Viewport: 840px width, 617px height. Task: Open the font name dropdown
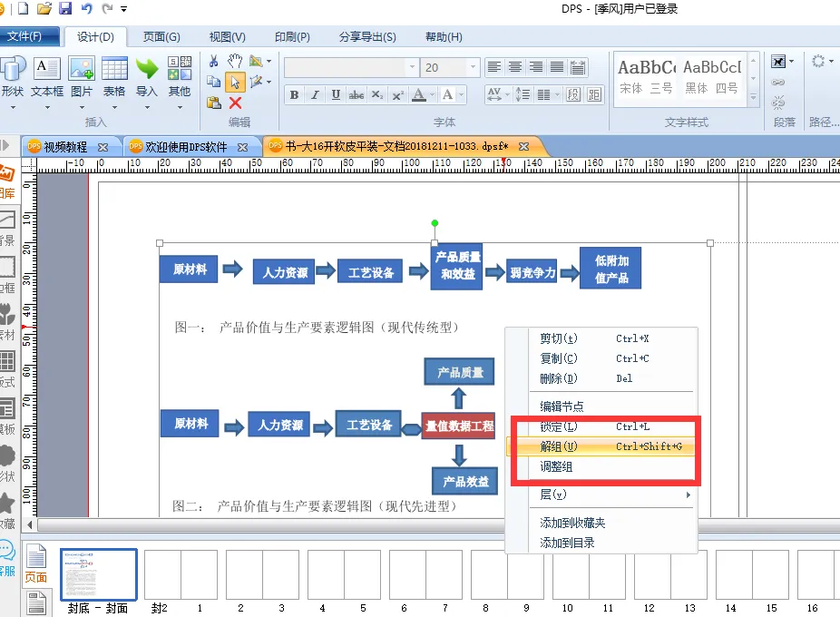pos(412,68)
